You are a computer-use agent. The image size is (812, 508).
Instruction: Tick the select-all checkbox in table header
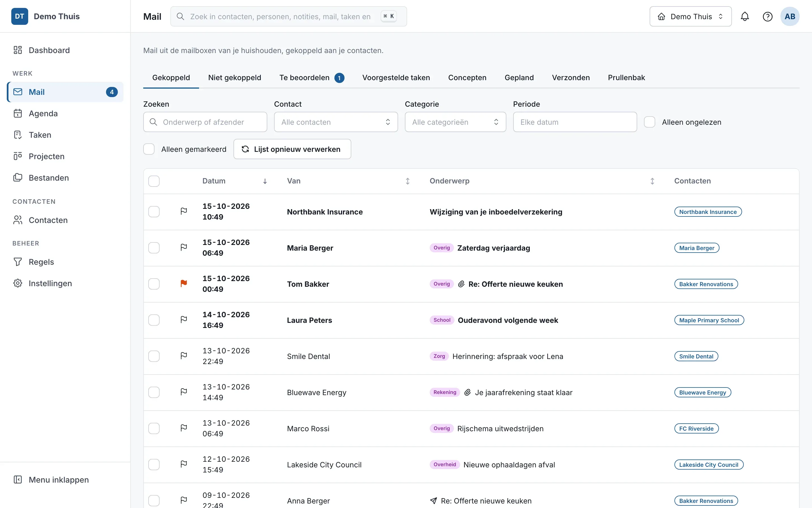(154, 181)
